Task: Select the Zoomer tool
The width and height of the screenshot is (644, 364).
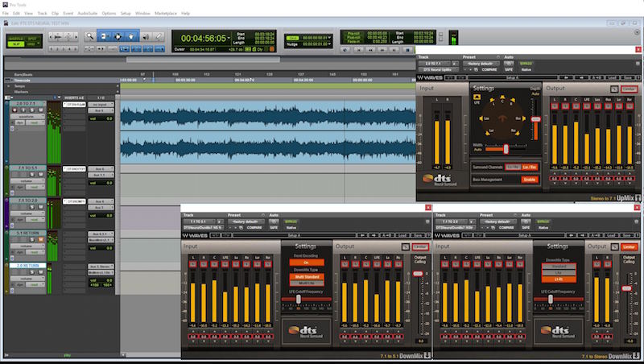Action: [x=90, y=36]
